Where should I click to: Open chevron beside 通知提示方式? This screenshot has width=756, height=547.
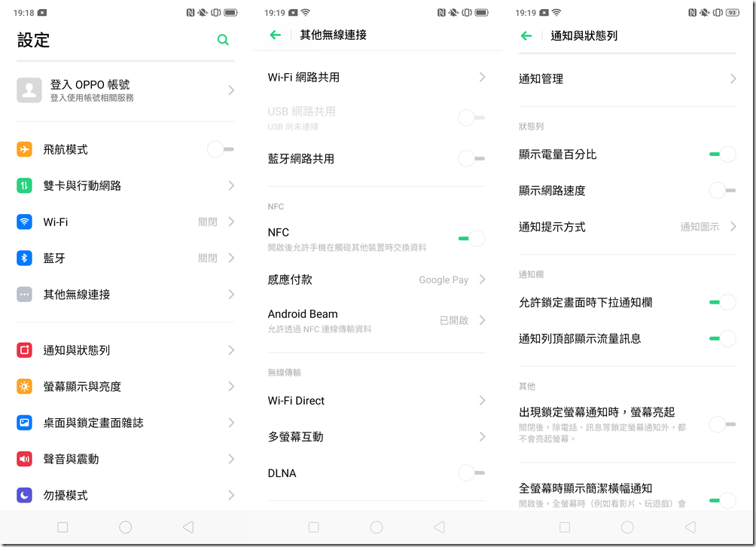pyautogui.click(x=733, y=226)
